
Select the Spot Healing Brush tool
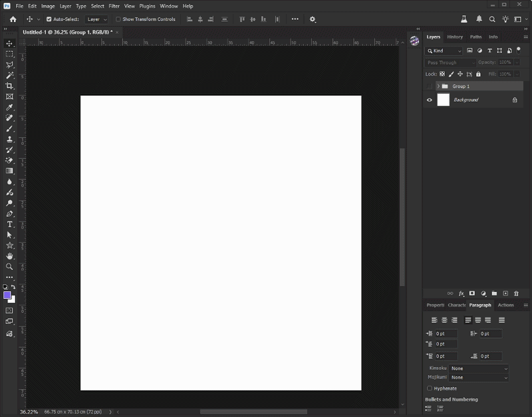9,118
